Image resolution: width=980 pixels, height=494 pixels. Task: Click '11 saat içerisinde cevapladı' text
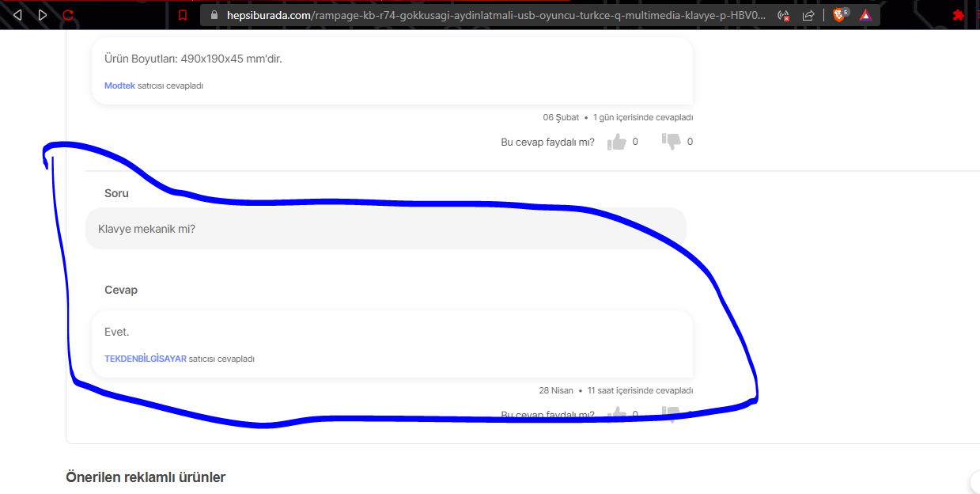click(x=640, y=390)
